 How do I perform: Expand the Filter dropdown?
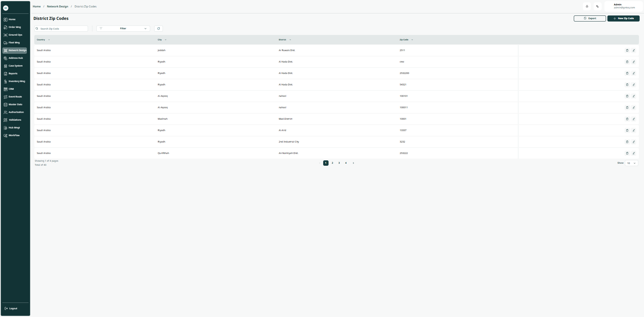[123, 29]
